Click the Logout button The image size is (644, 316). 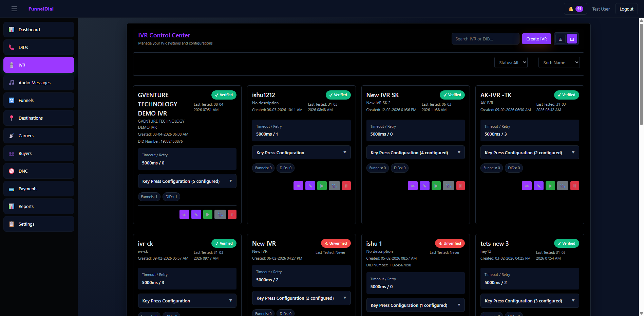626,9
